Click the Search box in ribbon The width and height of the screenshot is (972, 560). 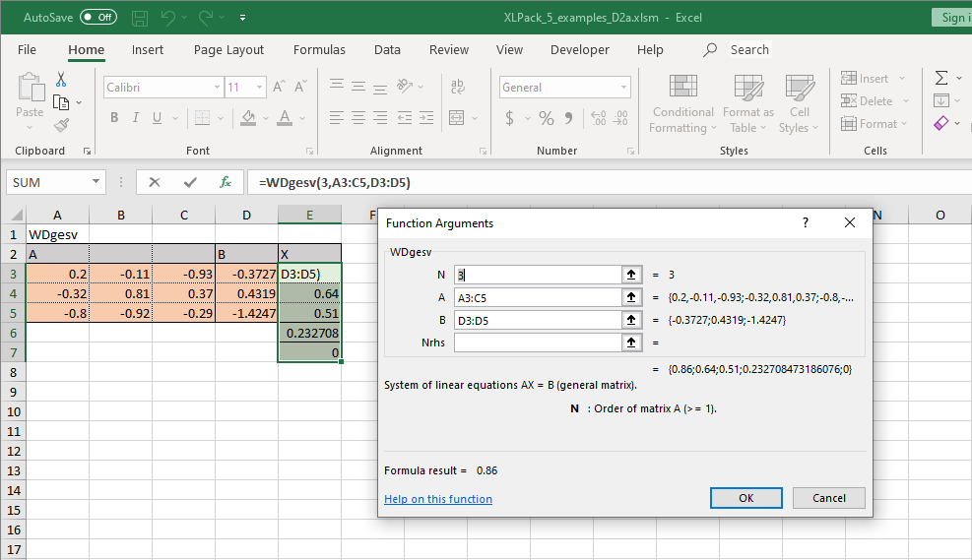coord(749,49)
